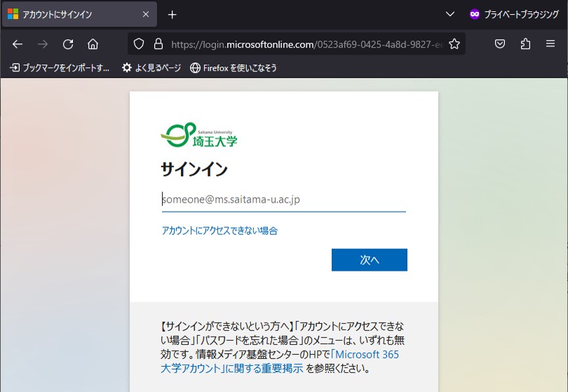Open the extensions puzzle icon
Screen dimensions: 568x392
tap(525, 44)
